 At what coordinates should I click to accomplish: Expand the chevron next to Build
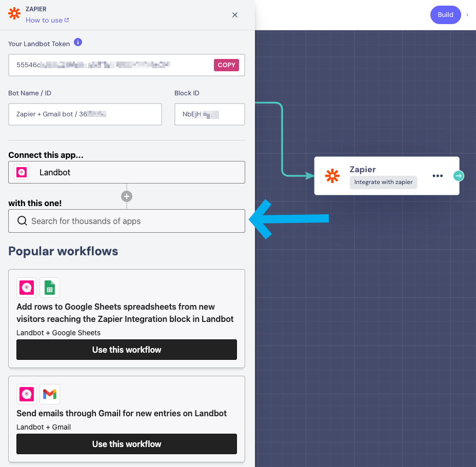coord(467,15)
